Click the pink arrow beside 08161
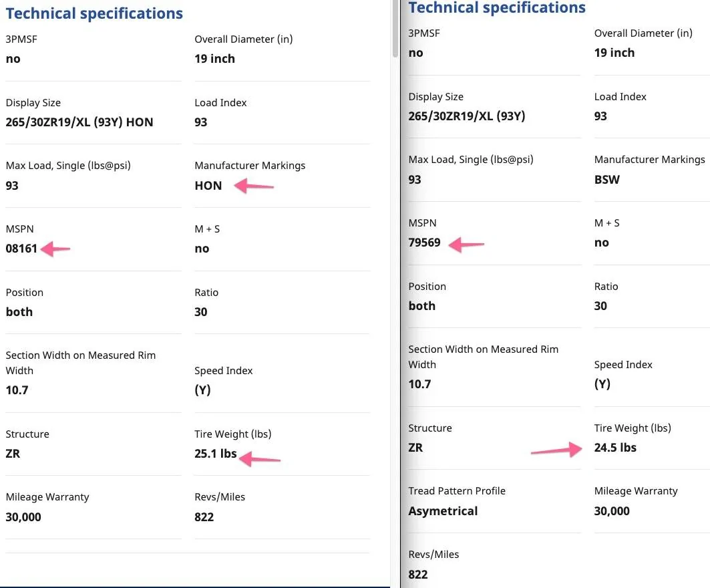Image resolution: width=710 pixels, height=588 pixels. point(56,249)
